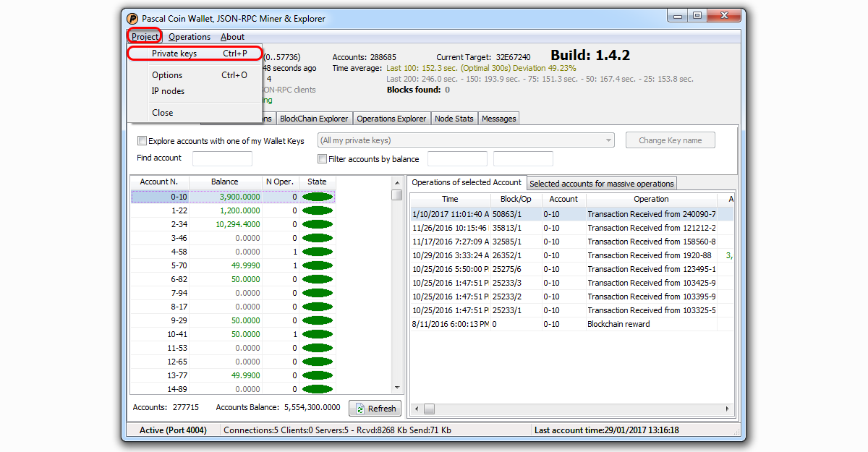Select the operation with Block/Op 35813/1
The image size is (868, 452).
tap(572, 228)
